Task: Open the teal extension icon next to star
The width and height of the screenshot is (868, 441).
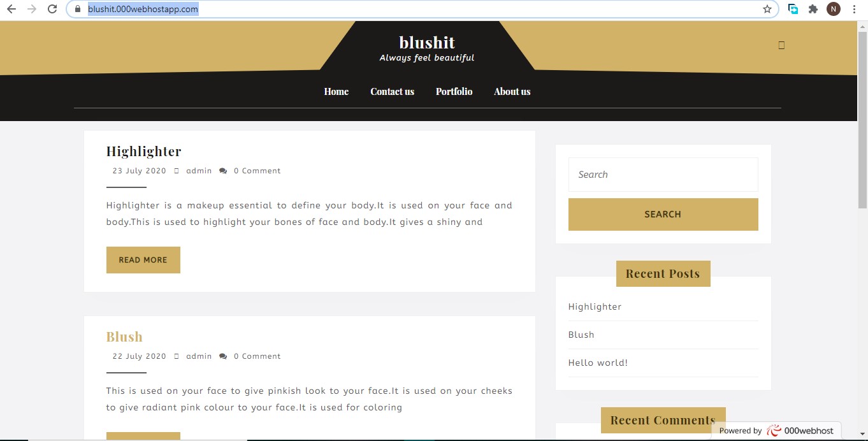Action: (793, 9)
